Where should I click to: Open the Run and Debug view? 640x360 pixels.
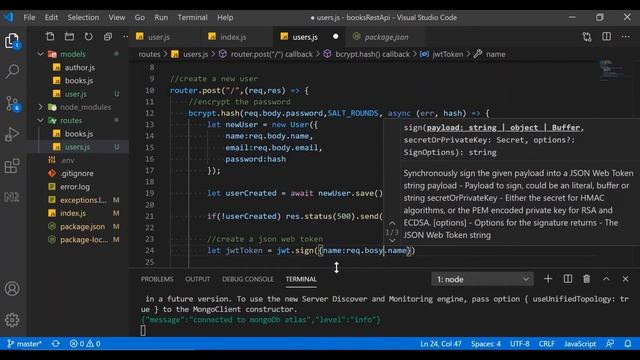12,134
